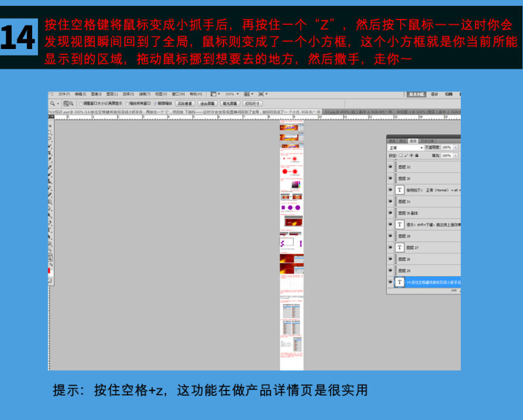Toggle visibility of 图层 28
The height and width of the screenshot is (420, 523).
click(390, 236)
